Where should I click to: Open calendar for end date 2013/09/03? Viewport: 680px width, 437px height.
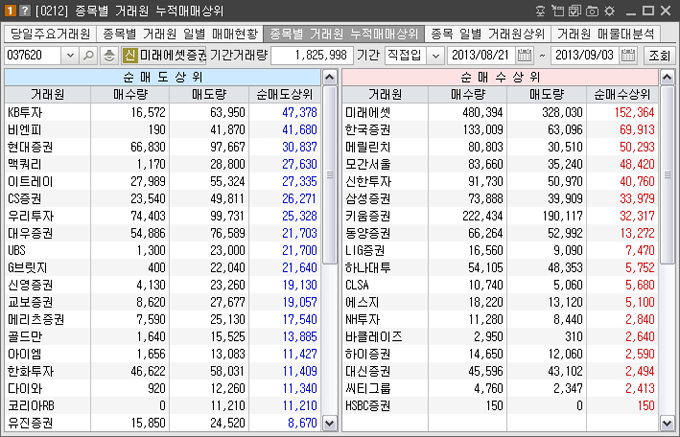(628, 55)
